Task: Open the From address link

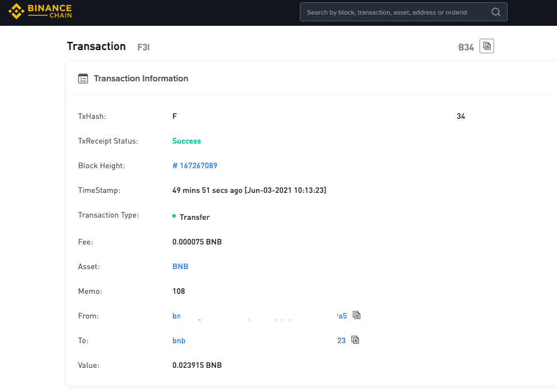Action: [259, 316]
